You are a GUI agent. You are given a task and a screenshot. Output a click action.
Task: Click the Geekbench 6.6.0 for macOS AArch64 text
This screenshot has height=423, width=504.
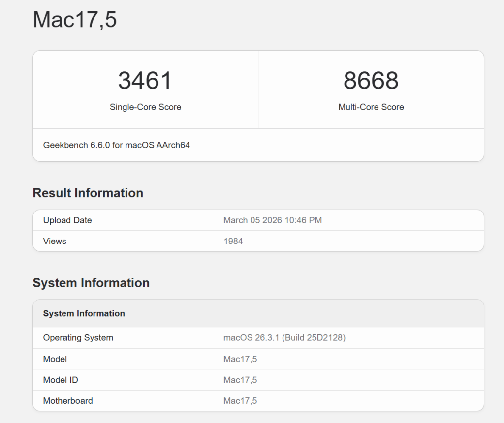pyautogui.click(x=117, y=145)
